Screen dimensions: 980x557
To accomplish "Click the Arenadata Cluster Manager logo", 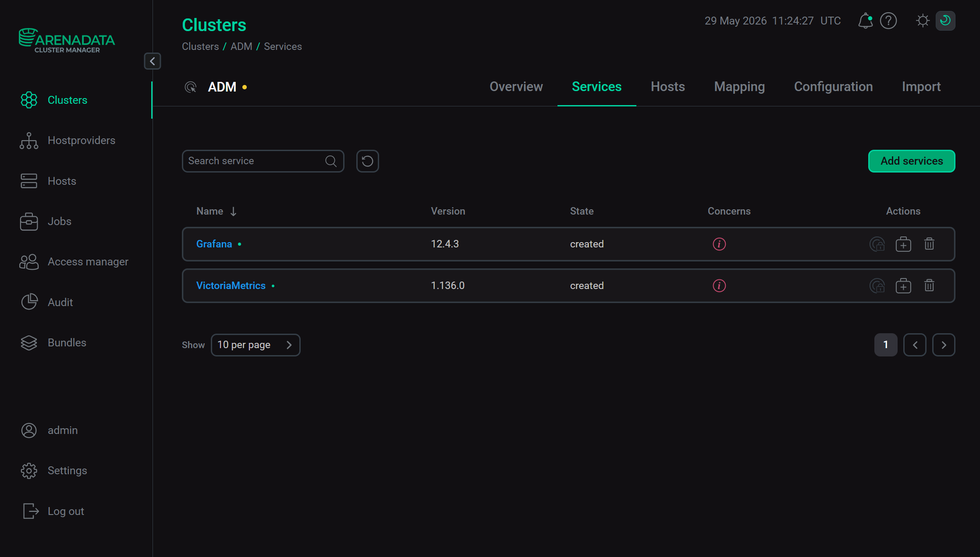I will click(67, 41).
